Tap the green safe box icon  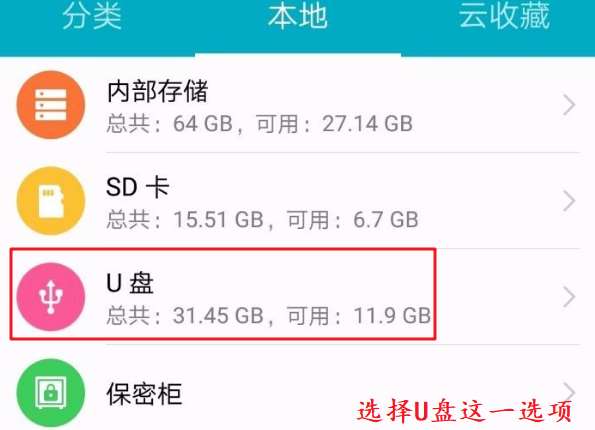[50, 392]
